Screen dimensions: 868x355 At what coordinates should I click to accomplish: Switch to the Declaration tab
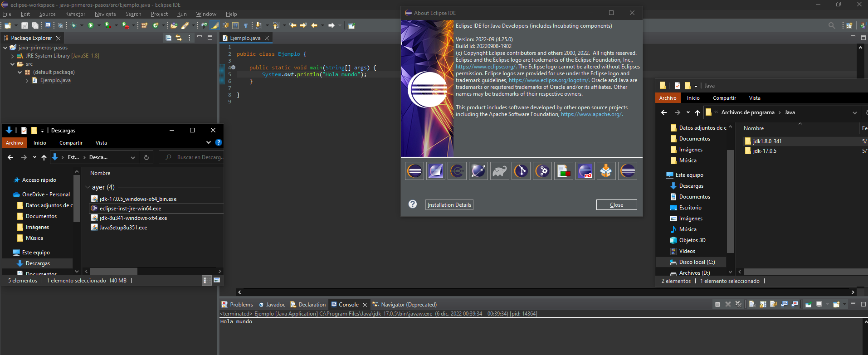[308, 305]
